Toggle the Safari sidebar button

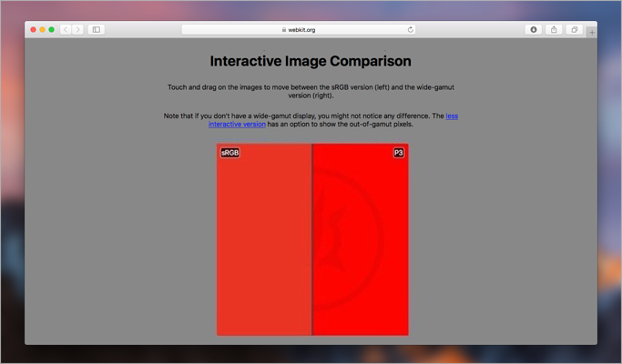tap(97, 30)
